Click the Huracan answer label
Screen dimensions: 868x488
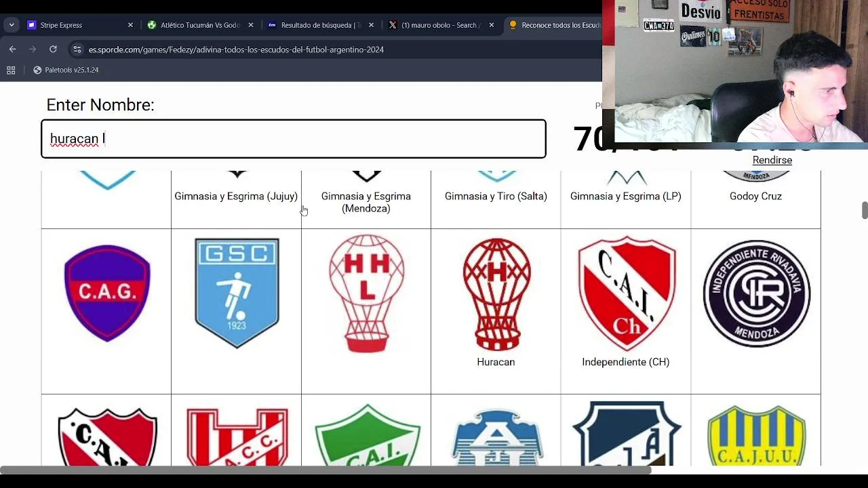coord(496,362)
